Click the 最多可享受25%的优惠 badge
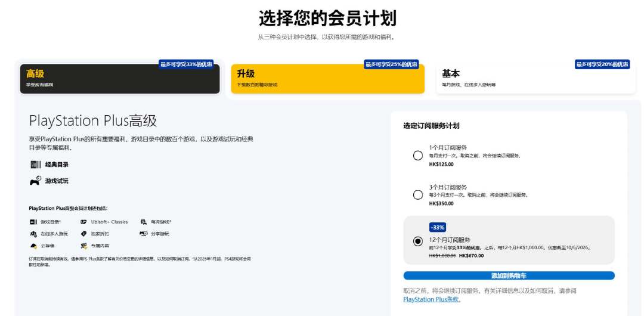The image size is (644, 316). pos(391,64)
